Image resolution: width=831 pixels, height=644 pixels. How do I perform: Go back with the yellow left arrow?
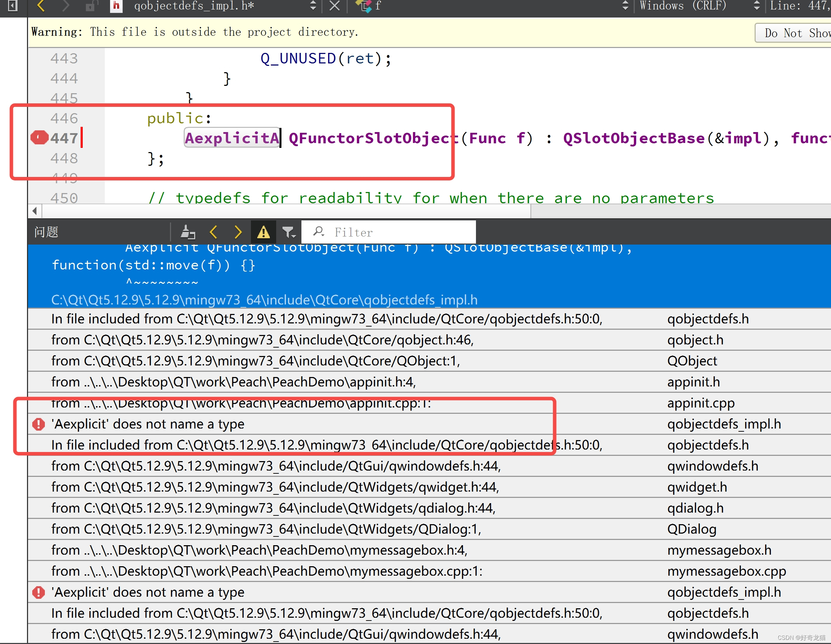pyautogui.click(x=41, y=6)
